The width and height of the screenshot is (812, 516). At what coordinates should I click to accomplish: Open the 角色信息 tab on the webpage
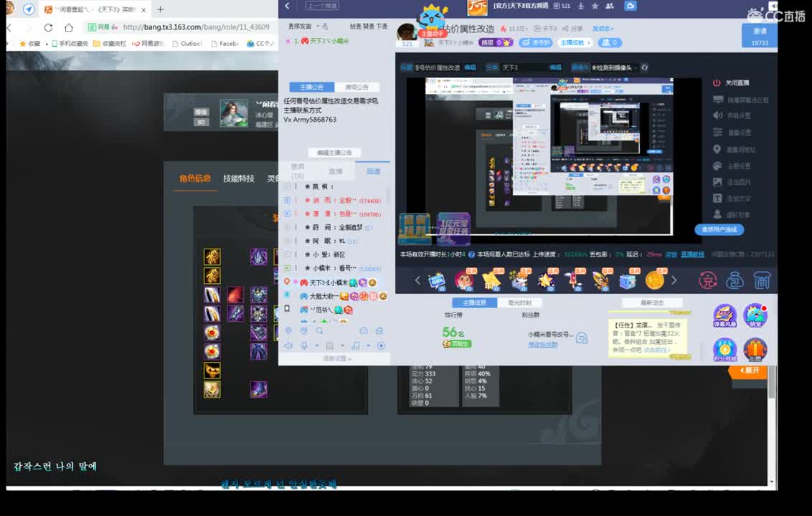click(195, 178)
